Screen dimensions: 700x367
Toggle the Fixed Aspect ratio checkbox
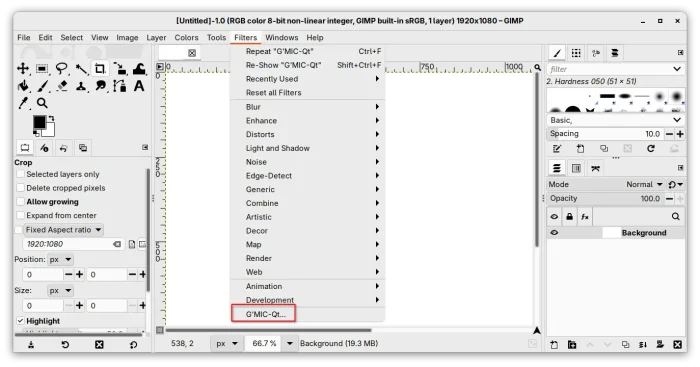pos(18,230)
